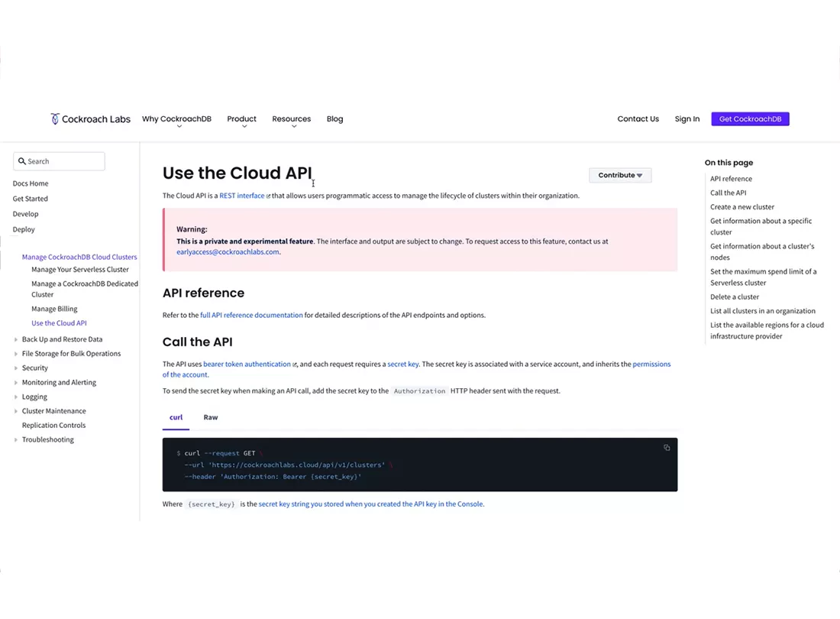Click the Cockroach Labs logo
The width and height of the screenshot is (840, 619).
pos(90,119)
